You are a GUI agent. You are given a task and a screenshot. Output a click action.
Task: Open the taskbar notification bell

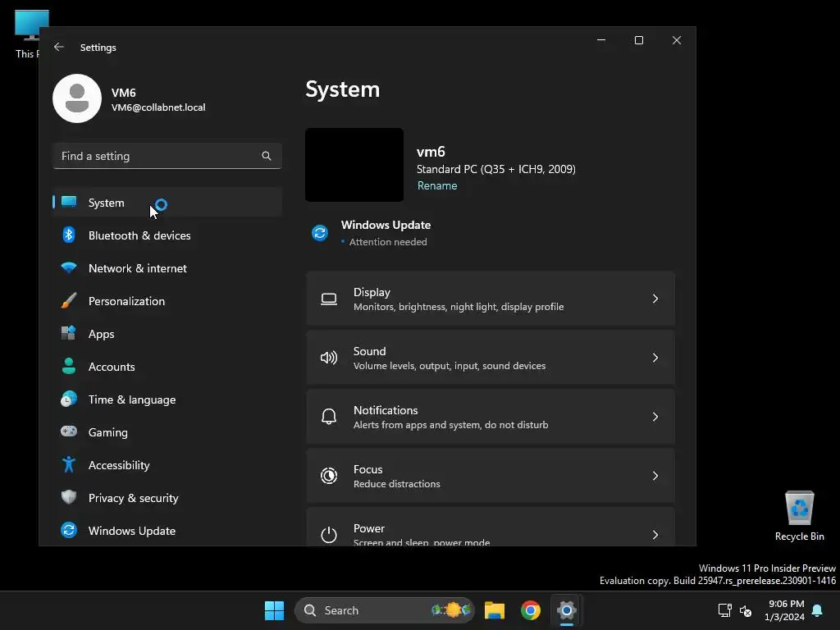pos(818,610)
